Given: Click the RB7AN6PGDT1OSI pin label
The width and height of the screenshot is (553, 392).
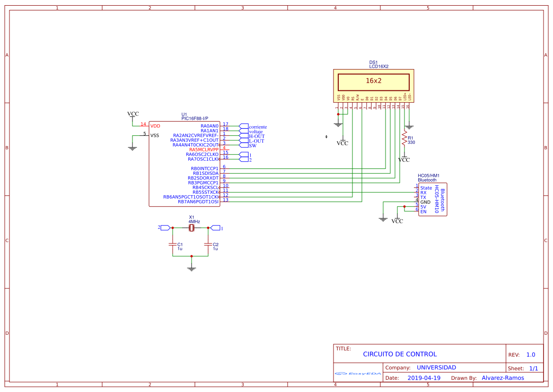Looking at the screenshot, I should click(198, 201).
